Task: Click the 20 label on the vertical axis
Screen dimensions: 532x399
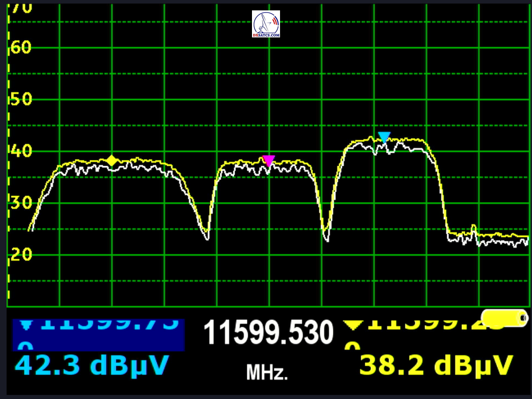Action: [x=21, y=254]
